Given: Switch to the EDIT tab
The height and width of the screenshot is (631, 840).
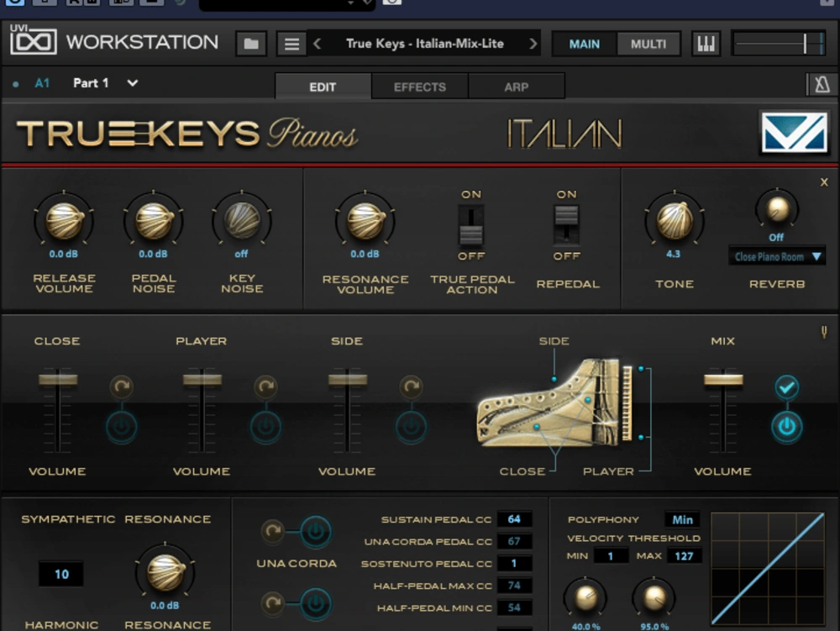Looking at the screenshot, I should [x=323, y=87].
